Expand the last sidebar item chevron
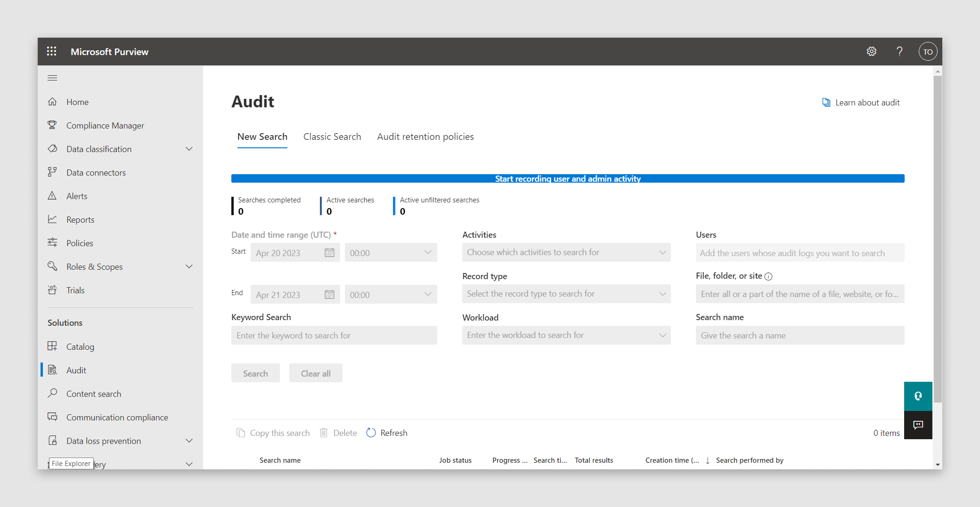The image size is (980, 507). [x=189, y=464]
